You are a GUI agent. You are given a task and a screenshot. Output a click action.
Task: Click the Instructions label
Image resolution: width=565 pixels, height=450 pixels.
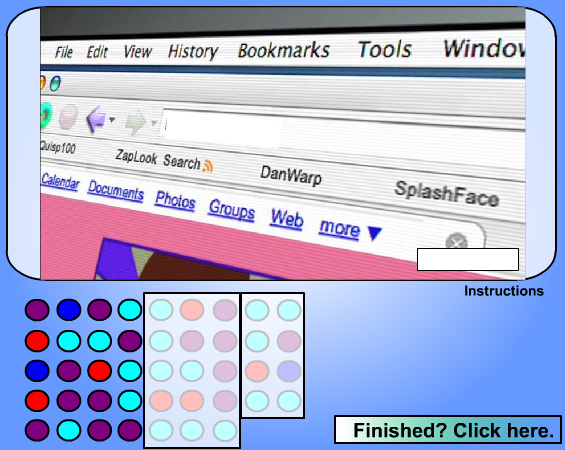(x=504, y=291)
